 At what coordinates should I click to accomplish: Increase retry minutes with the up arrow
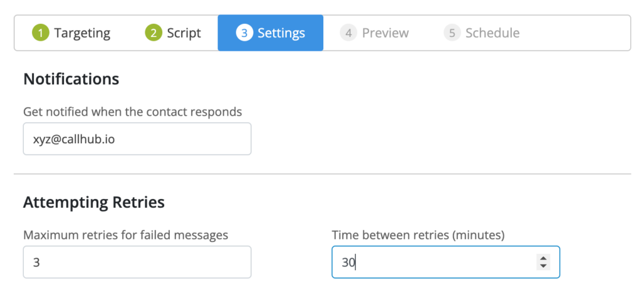pos(543,258)
